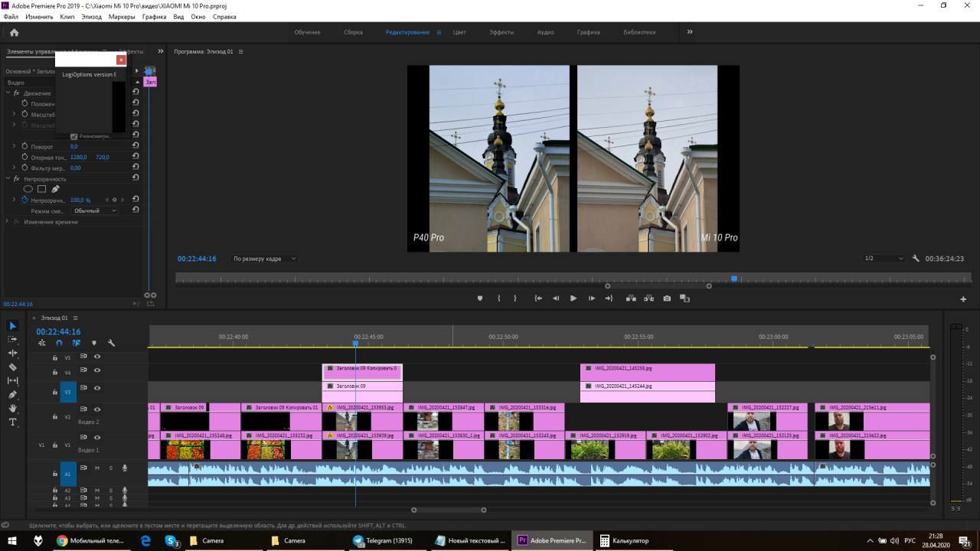Click the Extract button in Program monitor

[648, 298]
